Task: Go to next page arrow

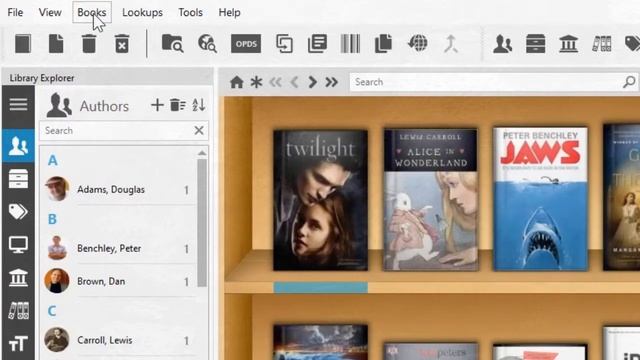Action: tap(312, 82)
